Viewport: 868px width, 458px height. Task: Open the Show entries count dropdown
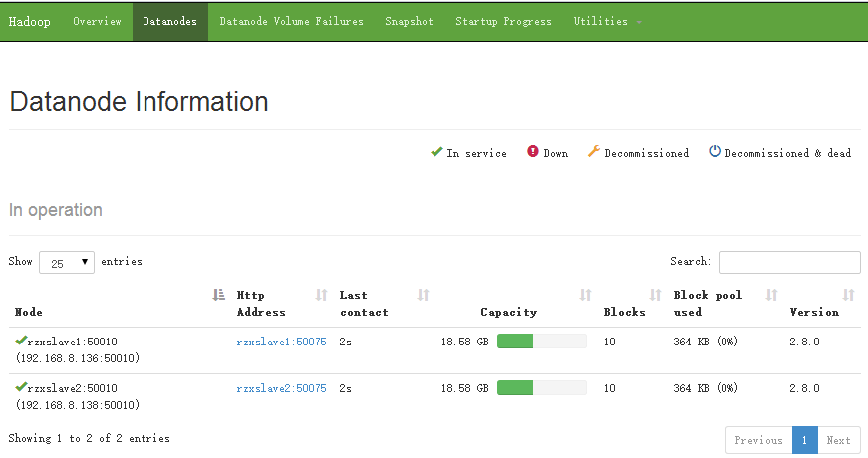point(67,262)
